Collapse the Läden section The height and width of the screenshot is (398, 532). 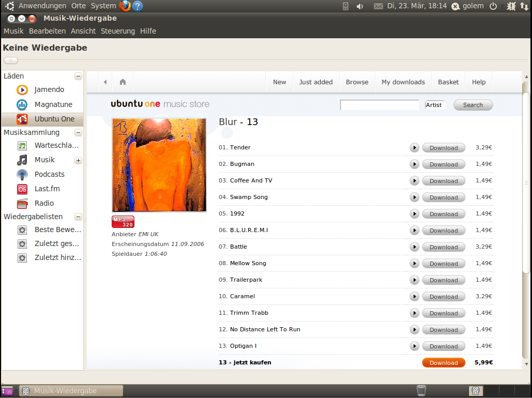(78, 76)
